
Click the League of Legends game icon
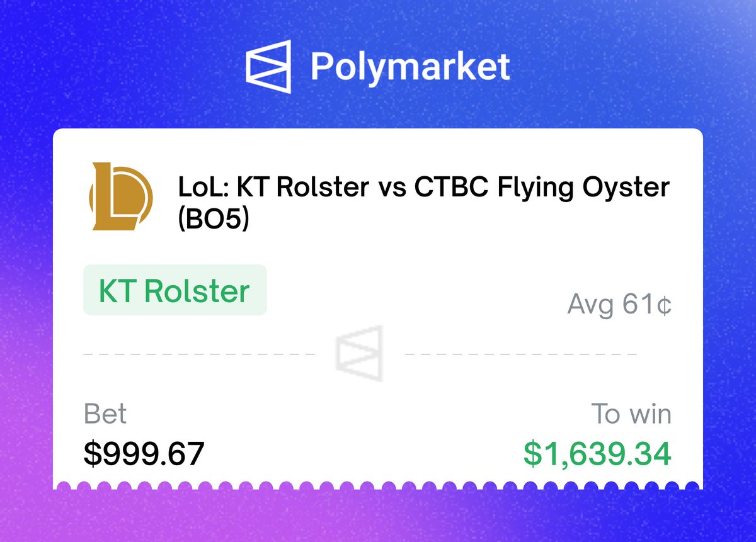[120, 196]
